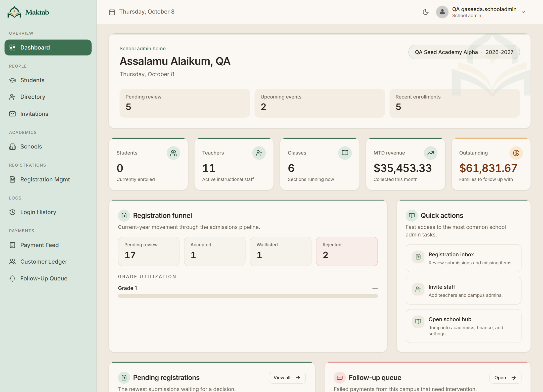Click the Upcoming events summary tile
This screenshot has width=543, height=392.
coord(320,103)
